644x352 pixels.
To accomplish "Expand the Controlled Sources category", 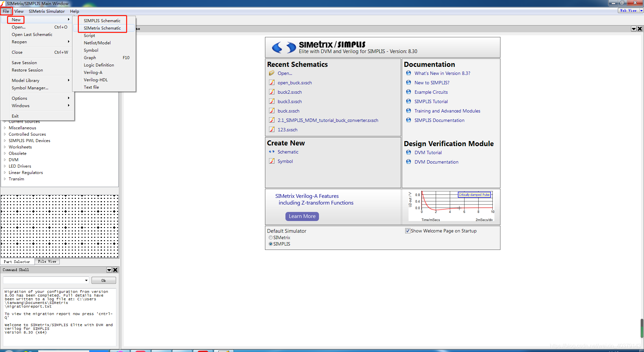I will [5, 134].
